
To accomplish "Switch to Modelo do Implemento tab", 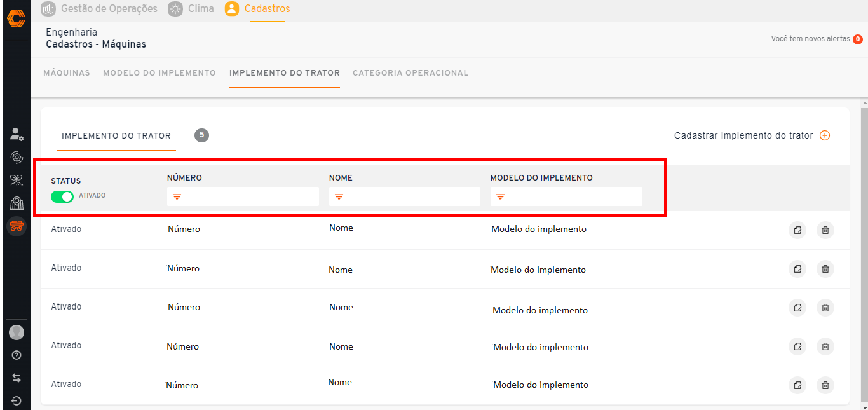I will 159,73.
